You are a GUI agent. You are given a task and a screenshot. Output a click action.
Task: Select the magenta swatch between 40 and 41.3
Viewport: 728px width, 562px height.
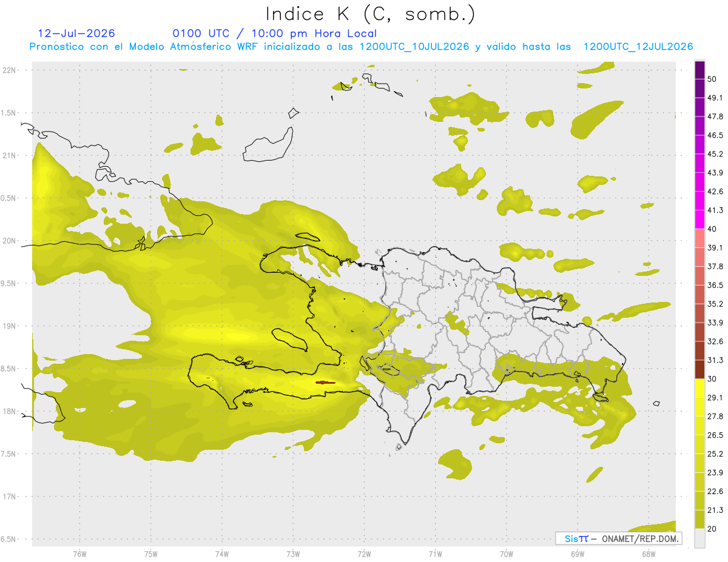tap(699, 219)
